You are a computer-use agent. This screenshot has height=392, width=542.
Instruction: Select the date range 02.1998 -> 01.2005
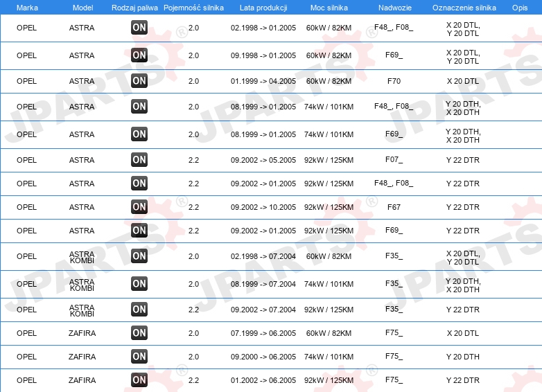click(263, 28)
